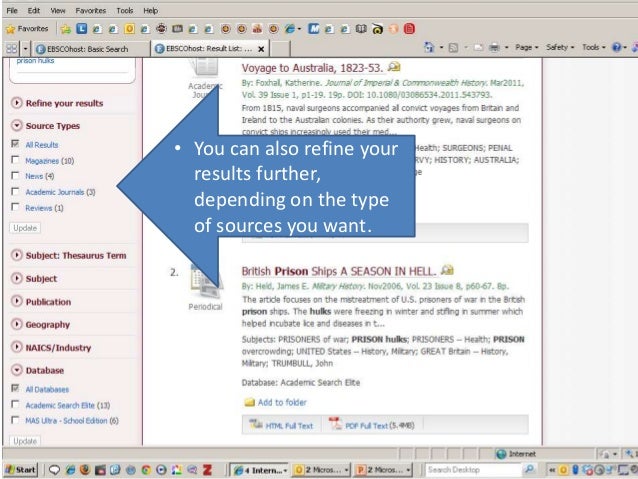638x479 pixels.
Task: Toggle the All Results checkbox
Action: coord(15,144)
